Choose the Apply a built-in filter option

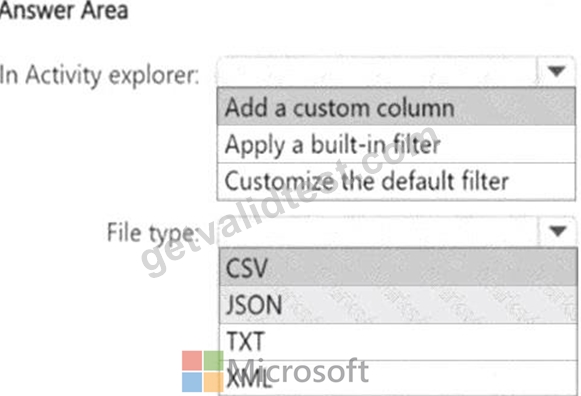click(396, 144)
